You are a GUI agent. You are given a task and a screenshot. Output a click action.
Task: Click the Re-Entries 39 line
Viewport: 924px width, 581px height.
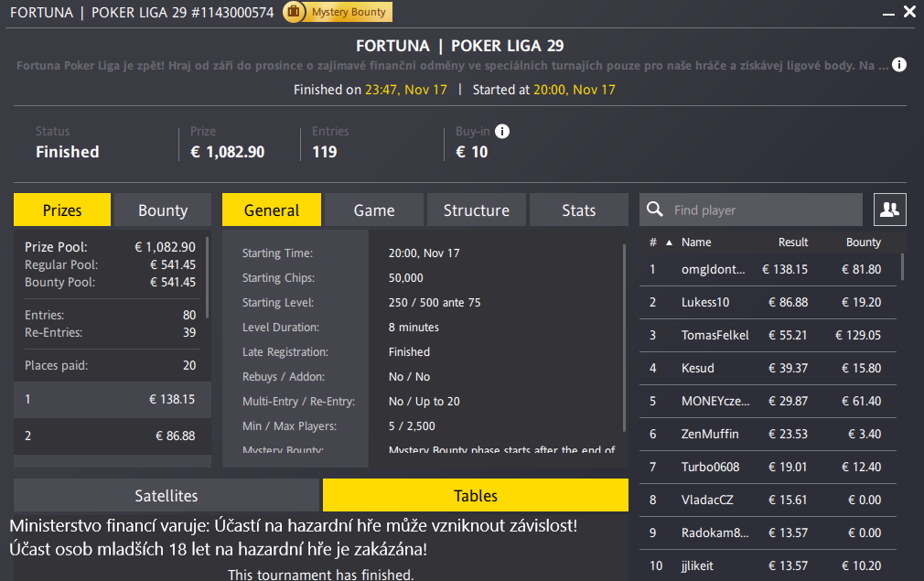tap(110, 332)
